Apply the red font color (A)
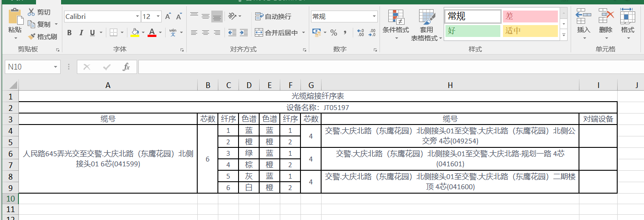Viewport: 644px width, 220px height. (x=152, y=33)
